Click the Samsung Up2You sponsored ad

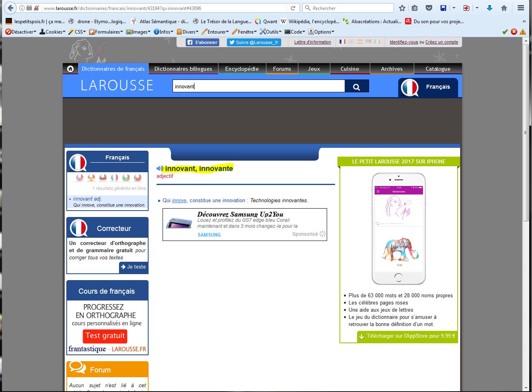[245, 225]
